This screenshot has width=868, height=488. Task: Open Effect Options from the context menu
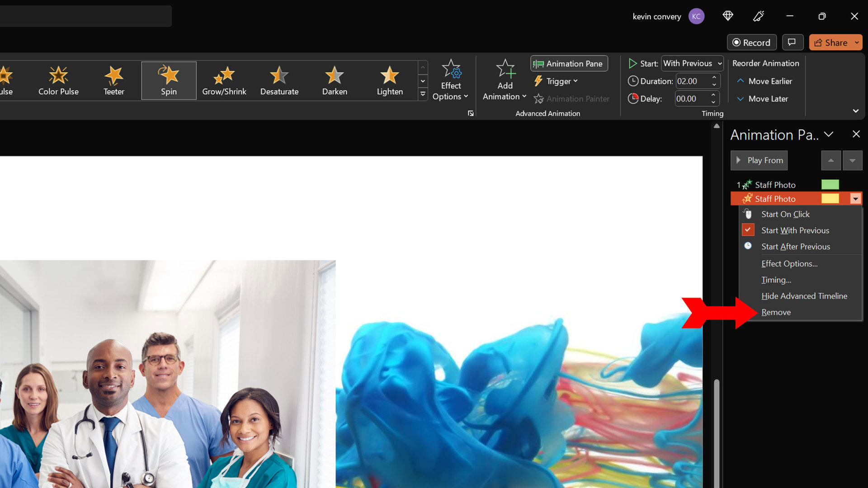[789, 263]
